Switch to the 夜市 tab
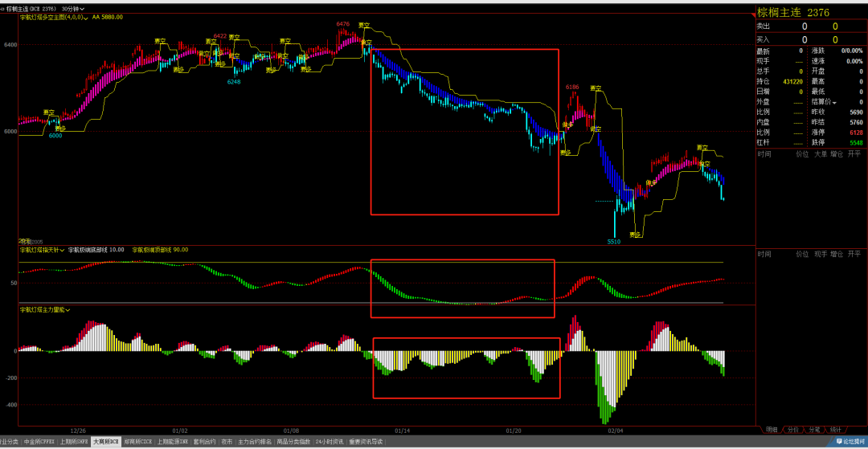The image size is (868, 449). [x=227, y=442]
